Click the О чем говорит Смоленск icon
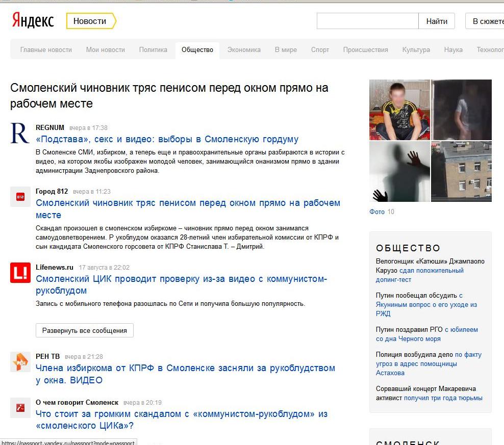 point(20,408)
